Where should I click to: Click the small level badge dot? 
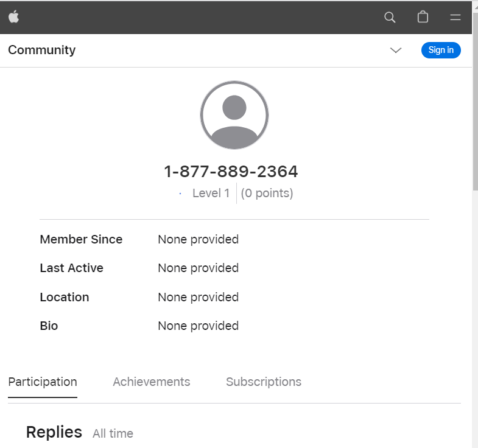[180, 194]
